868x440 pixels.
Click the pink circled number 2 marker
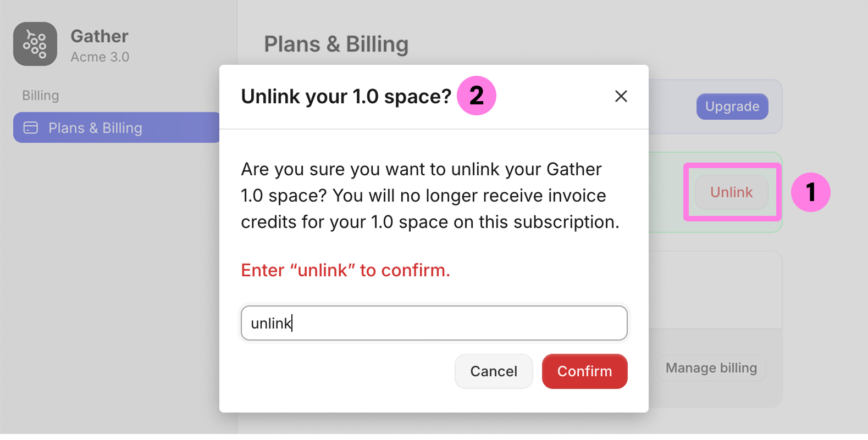click(x=476, y=95)
